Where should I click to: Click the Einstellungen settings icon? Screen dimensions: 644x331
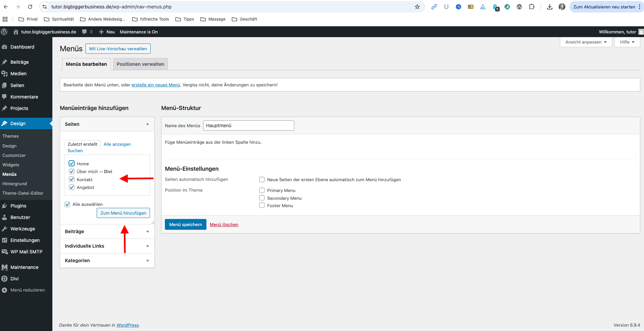point(4,240)
